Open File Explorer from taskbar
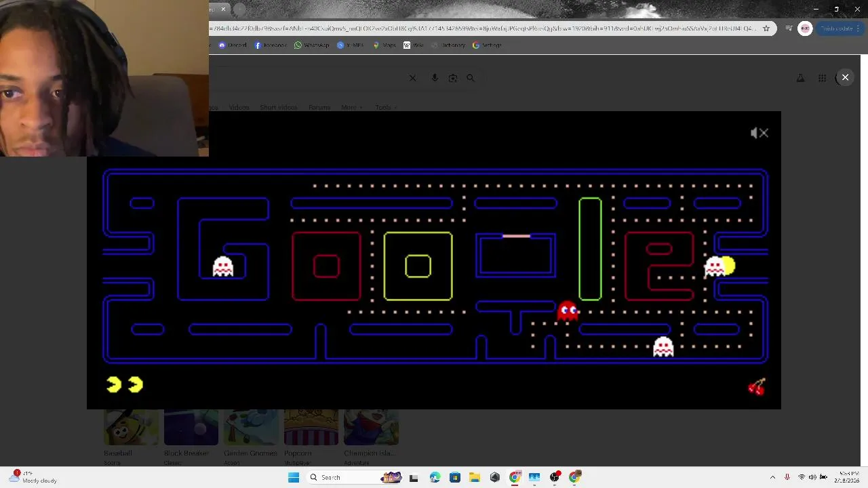 coord(475,477)
